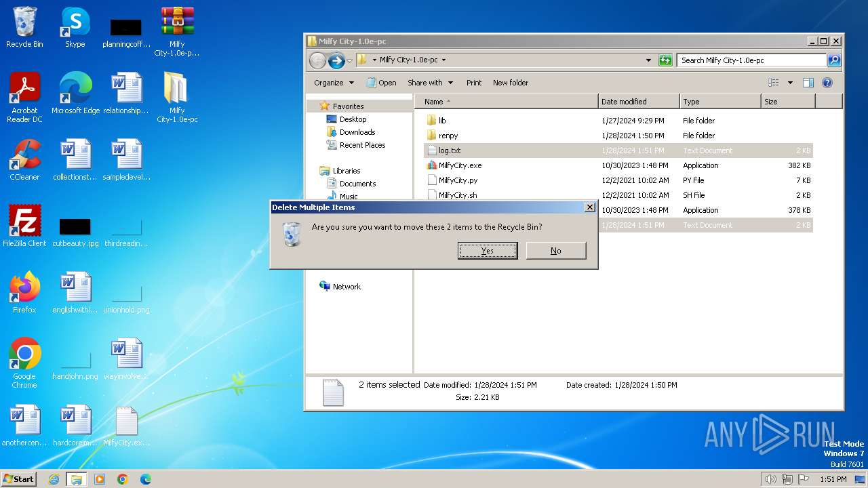Select MilfyCity.py in the file list

pyautogui.click(x=618, y=180)
